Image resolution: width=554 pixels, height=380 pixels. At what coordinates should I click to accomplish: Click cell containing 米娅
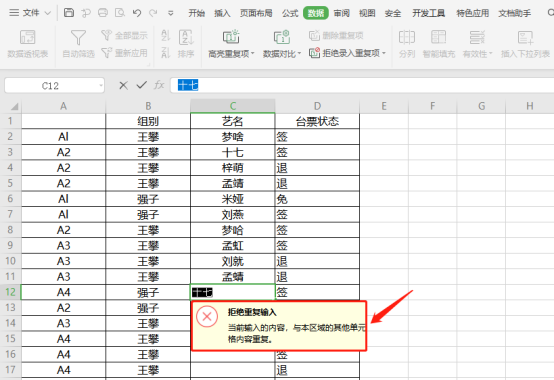click(x=232, y=199)
